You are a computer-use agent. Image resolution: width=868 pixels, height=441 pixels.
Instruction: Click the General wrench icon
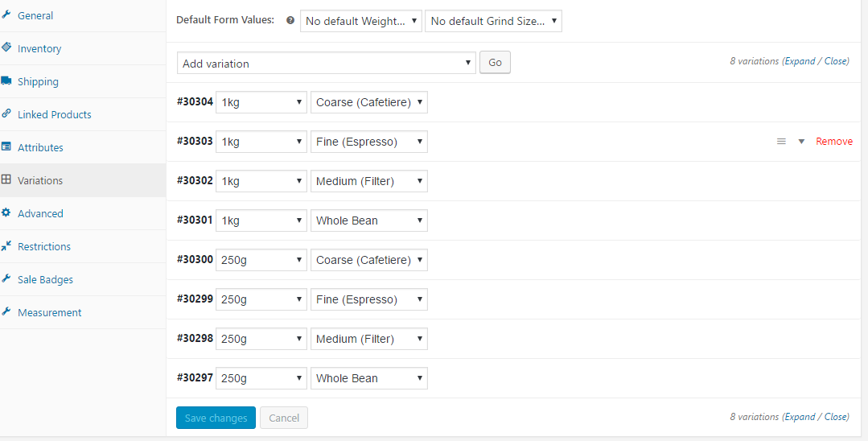(6, 14)
